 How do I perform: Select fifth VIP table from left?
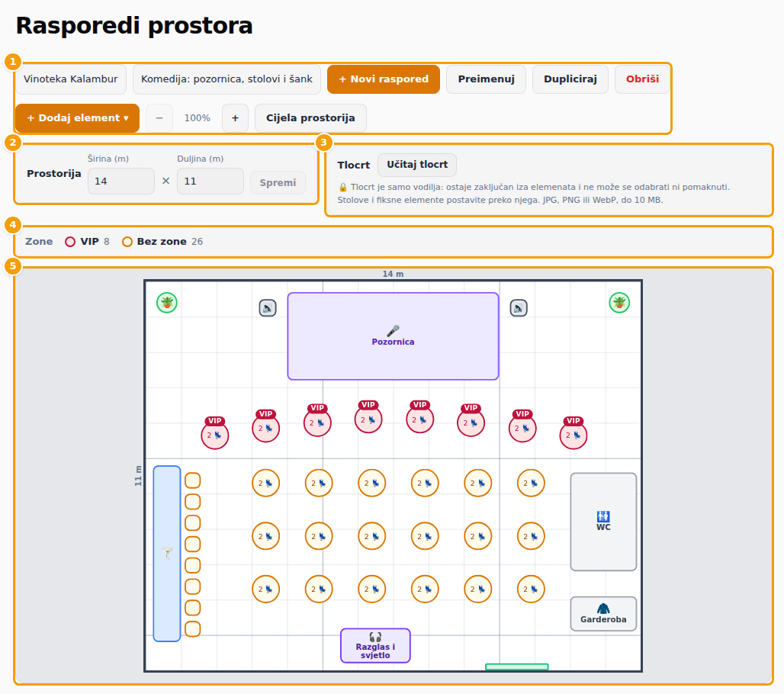pyautogui.click(x=420, y=417)
